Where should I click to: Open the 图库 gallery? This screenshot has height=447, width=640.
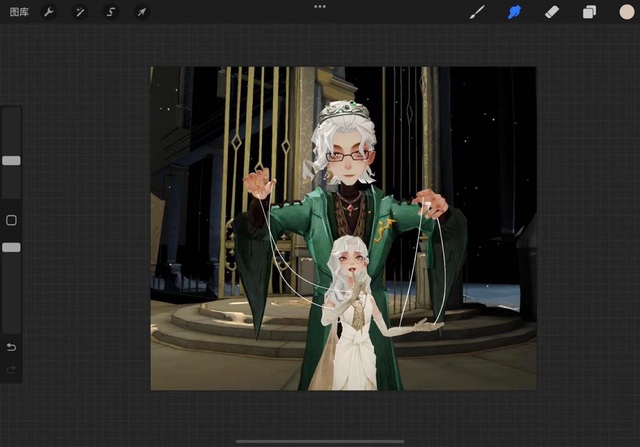(x=19, y=12)
